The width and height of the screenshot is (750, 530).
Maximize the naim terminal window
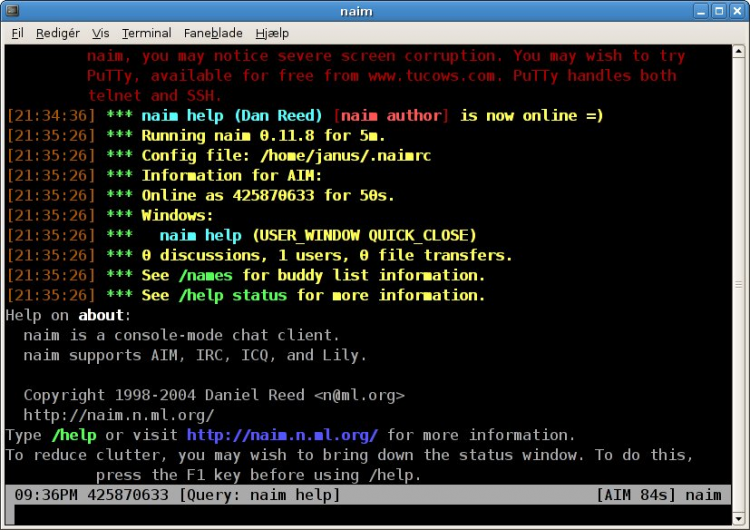[x=719, y=11]
